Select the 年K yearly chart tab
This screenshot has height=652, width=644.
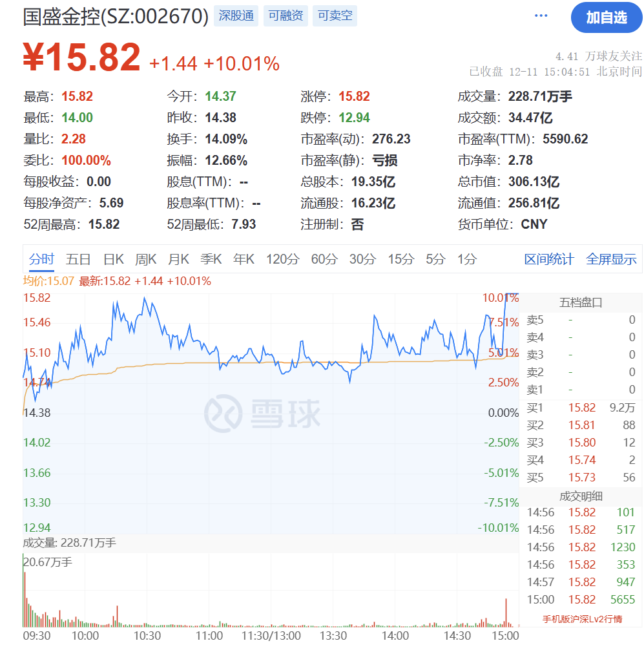click(244, 258)
